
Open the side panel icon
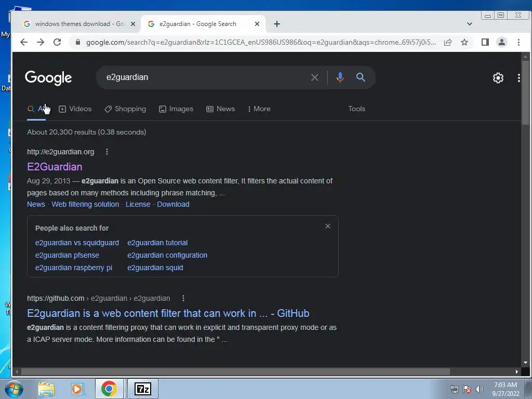[x=485, y=42]
